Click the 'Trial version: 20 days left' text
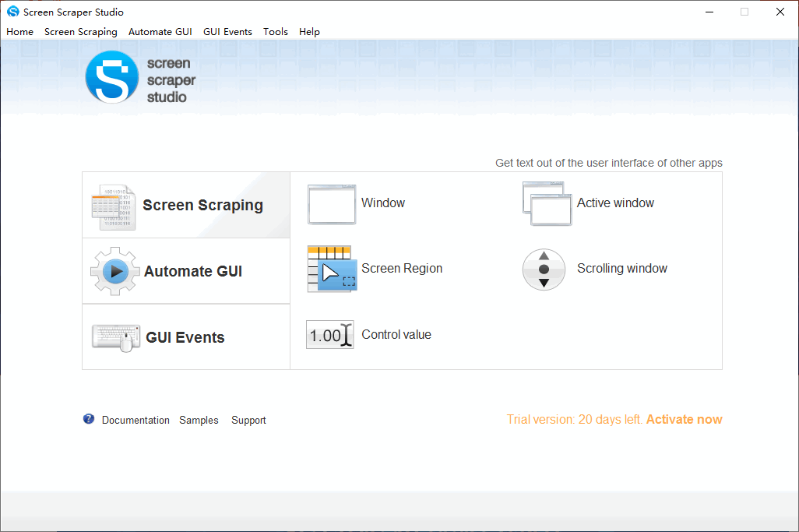The width and height of the screenshot is (799, 532). 574,419
